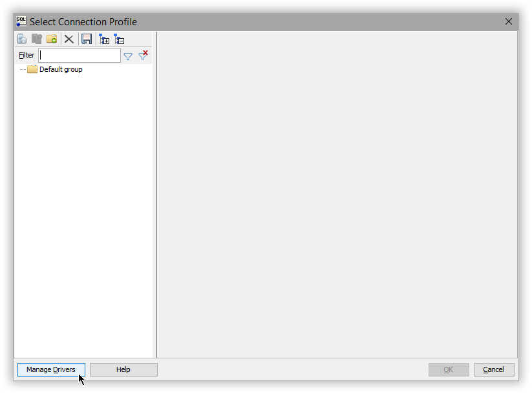Expand all profile groups
532x394 pixels.
tap(104, 39)
